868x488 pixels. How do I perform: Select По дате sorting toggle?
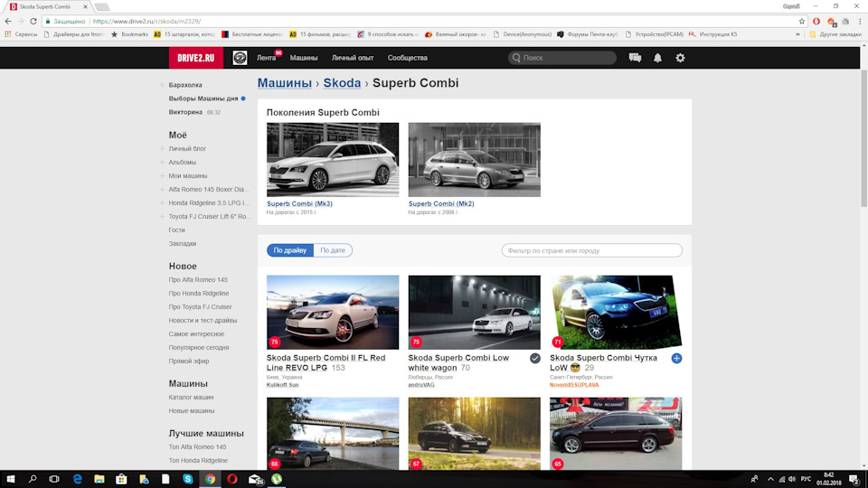coord(333,250)
